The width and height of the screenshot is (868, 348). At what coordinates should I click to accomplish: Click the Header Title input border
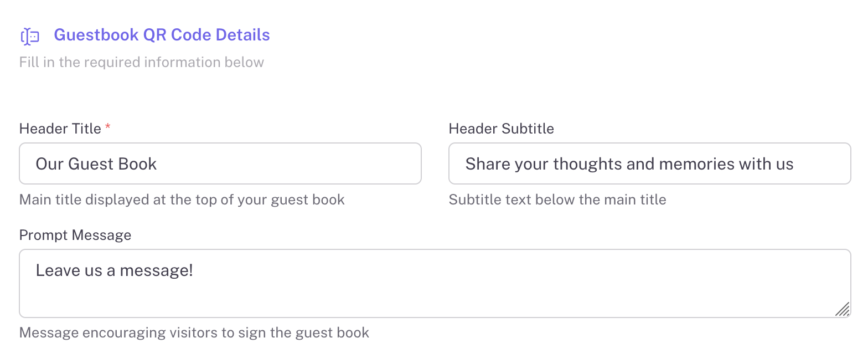tap(220, 144)
